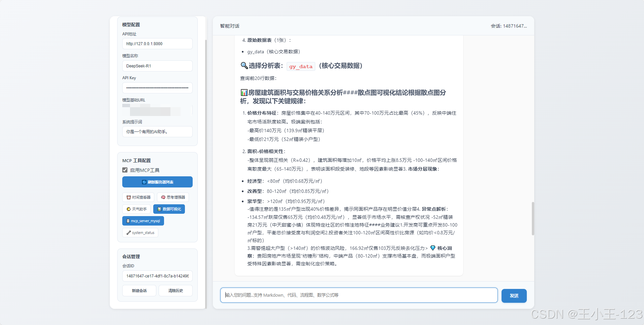This screenshot has width=644, height=325.
Task: Click the 会话ID field
Action: tap(157, 276)
